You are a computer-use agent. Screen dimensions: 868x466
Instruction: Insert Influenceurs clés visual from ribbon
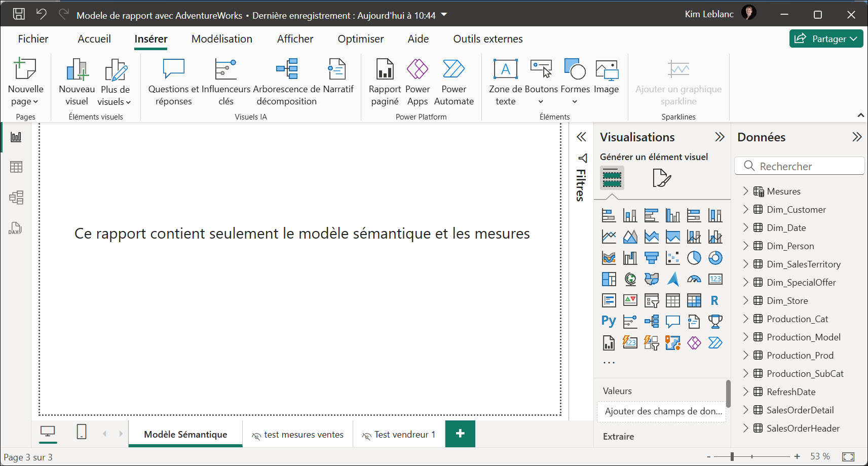coord(226,82)
